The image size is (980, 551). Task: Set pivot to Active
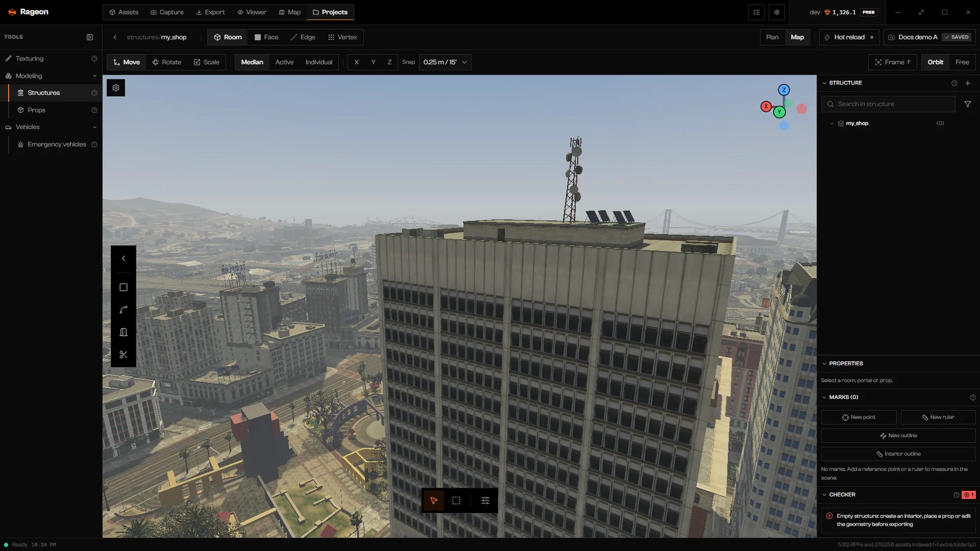[x=284, y=62]
